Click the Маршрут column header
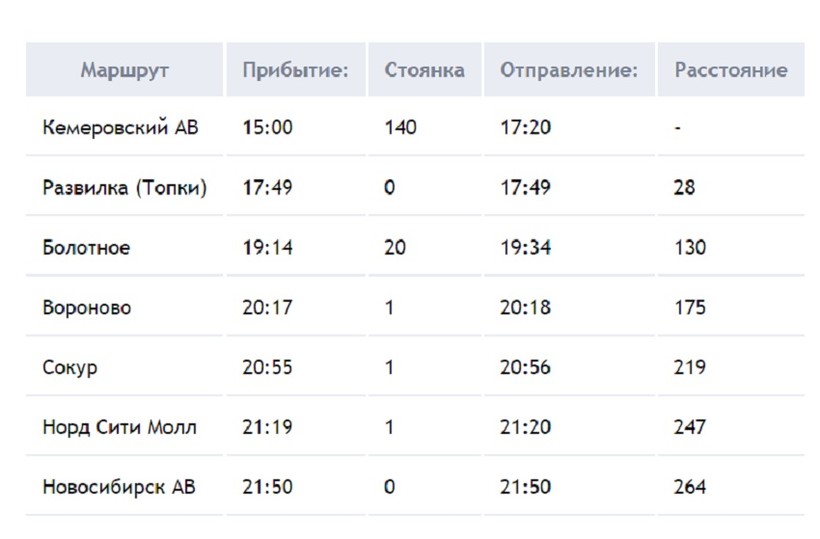This screenshot has width=820, height=539. pyautogui.click(x=125, y=71)
